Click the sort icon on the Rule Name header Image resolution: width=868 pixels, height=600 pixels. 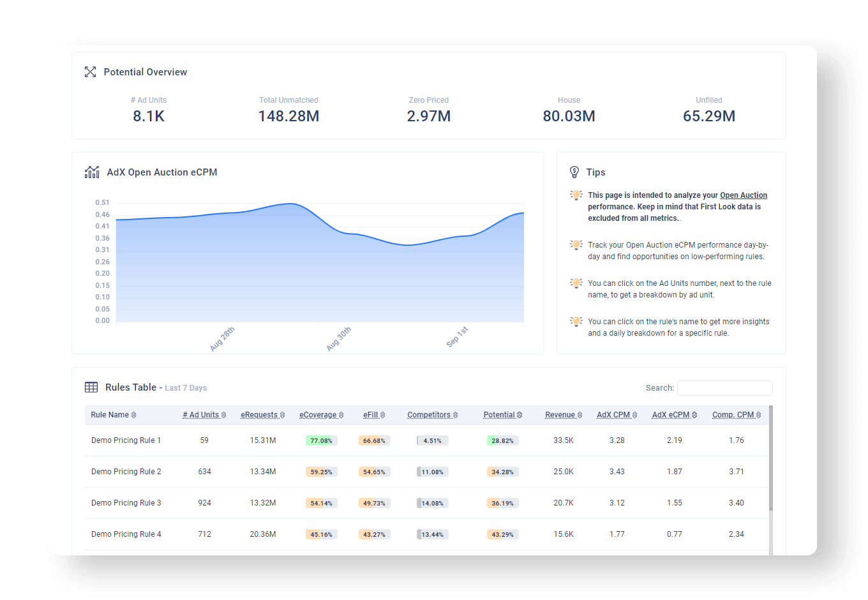133,414
